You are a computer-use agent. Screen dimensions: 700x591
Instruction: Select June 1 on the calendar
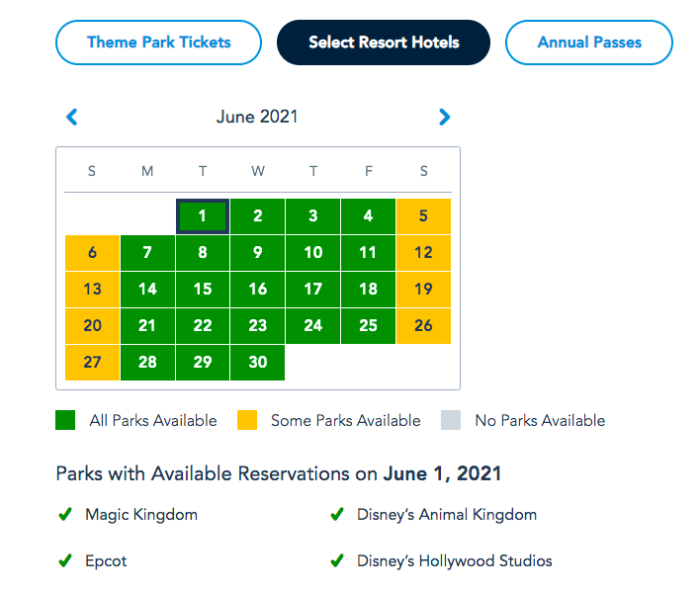(x=203, y=215)
